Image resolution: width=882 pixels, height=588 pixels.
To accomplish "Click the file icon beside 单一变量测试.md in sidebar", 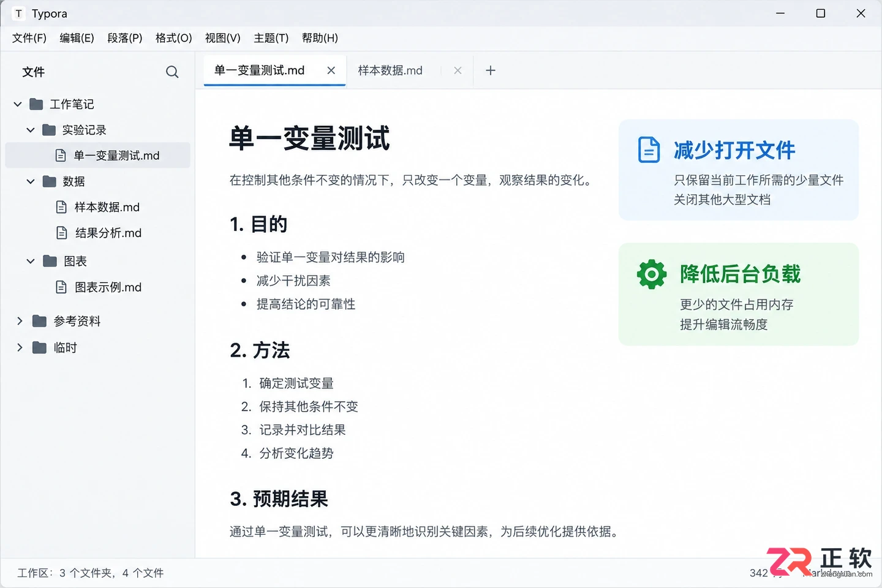I will (x=61, y=156).
